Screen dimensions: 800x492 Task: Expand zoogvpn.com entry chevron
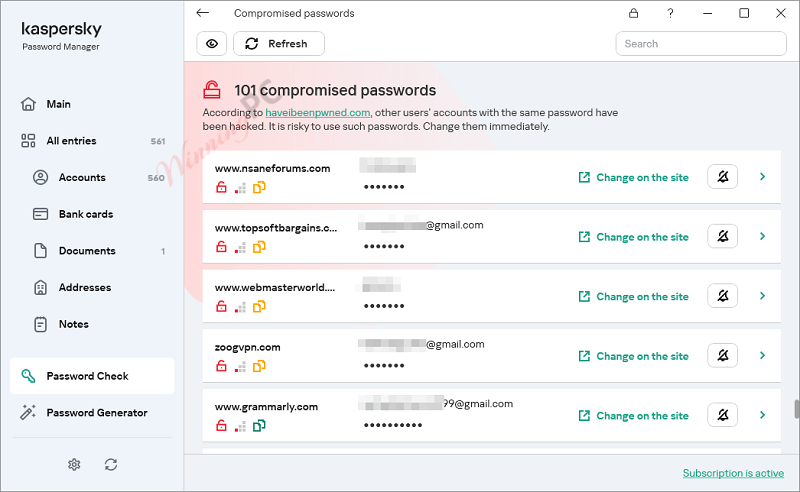point(762,355)
